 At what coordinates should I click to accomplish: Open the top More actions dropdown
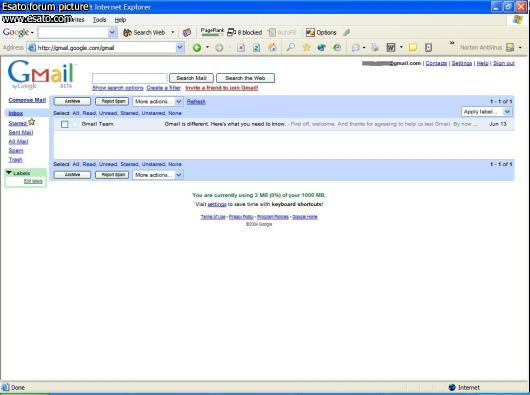158,101
